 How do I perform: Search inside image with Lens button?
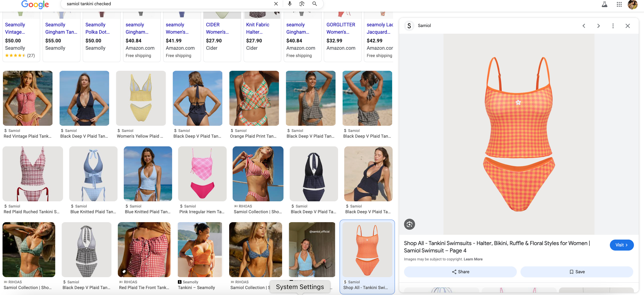409,224
